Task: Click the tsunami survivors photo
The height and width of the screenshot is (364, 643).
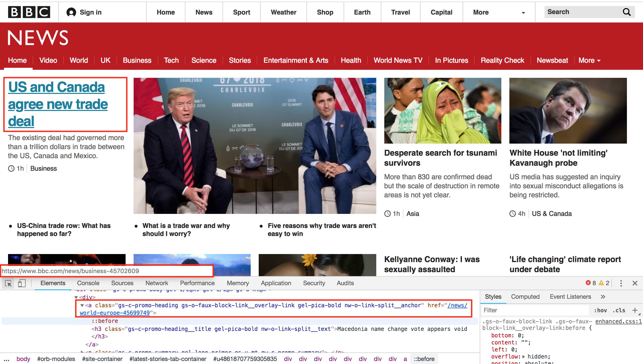Action: click(x=443, y=111)
